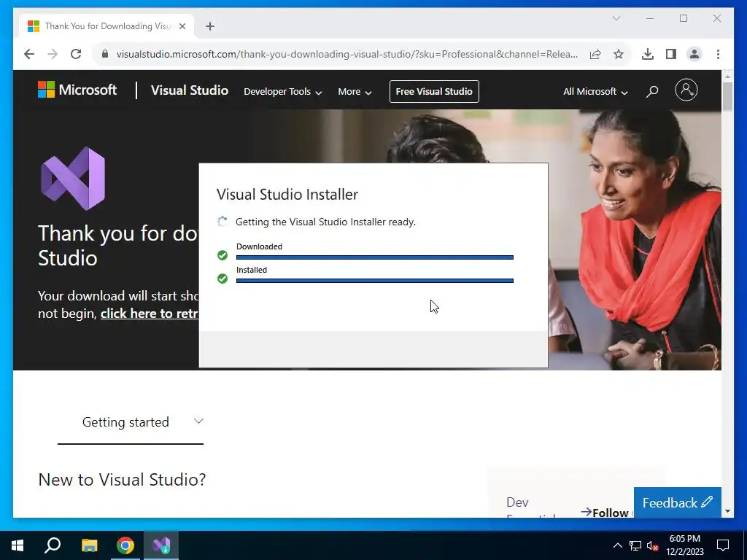Click the Installed progress bar
Viewport: 747px width, 560px height.
click(375, 281)
